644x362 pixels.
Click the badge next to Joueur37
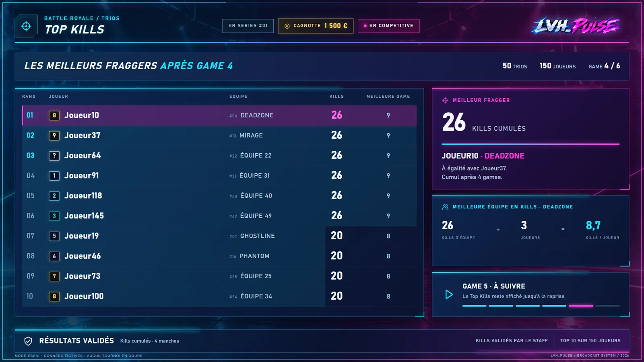pos(54,136)
